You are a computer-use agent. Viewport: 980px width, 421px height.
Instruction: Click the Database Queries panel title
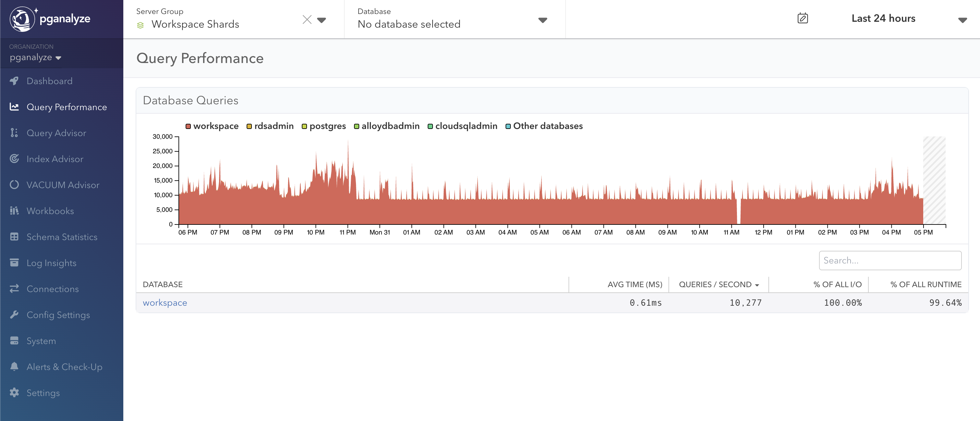[x=190, y=100]
